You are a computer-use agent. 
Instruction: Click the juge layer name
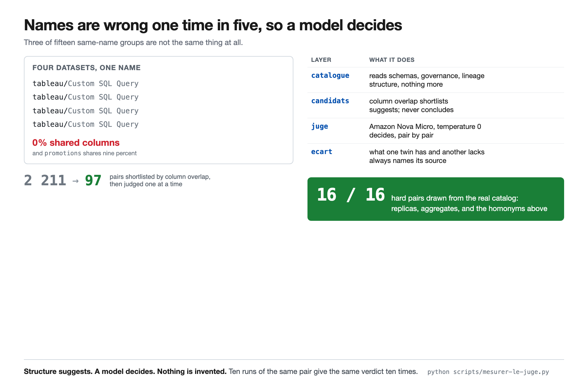click(x=319, y=126)
